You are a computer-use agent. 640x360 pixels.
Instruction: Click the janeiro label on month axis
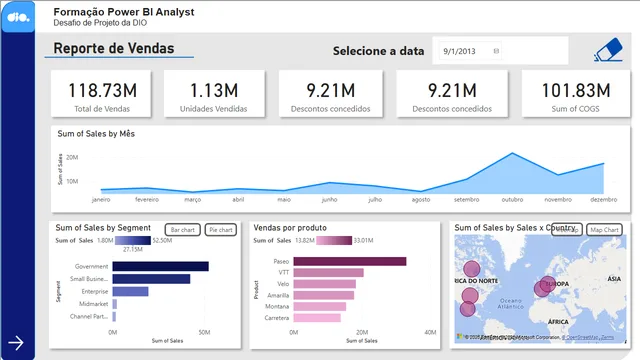coord(101,200)
